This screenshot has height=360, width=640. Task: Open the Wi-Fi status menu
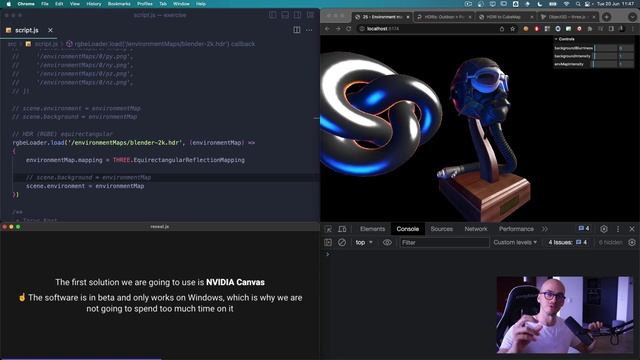(x=566, y=4)
